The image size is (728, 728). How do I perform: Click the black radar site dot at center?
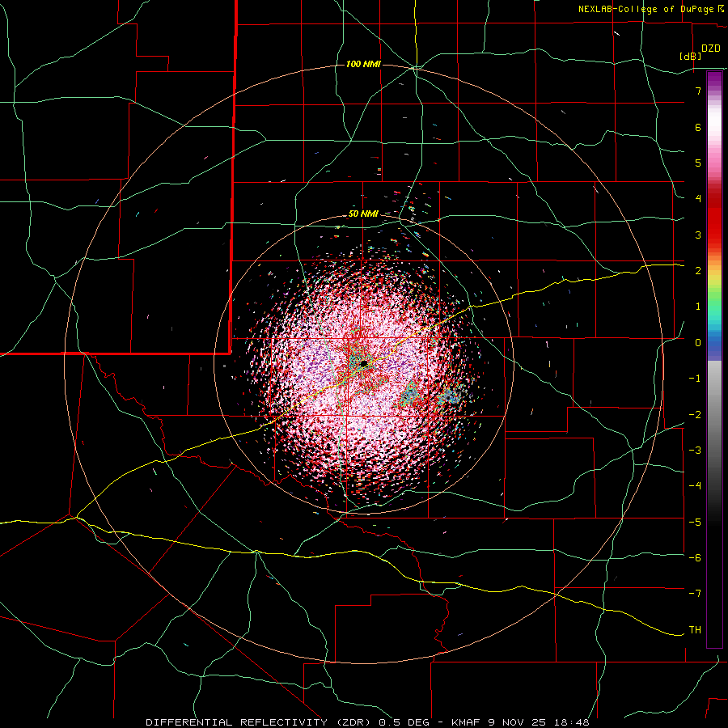click(x=364, y=363)
